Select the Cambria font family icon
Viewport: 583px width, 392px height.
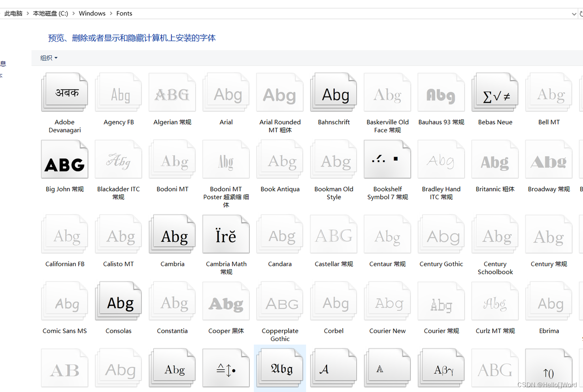pyautogui.click(x=172, y=234)
